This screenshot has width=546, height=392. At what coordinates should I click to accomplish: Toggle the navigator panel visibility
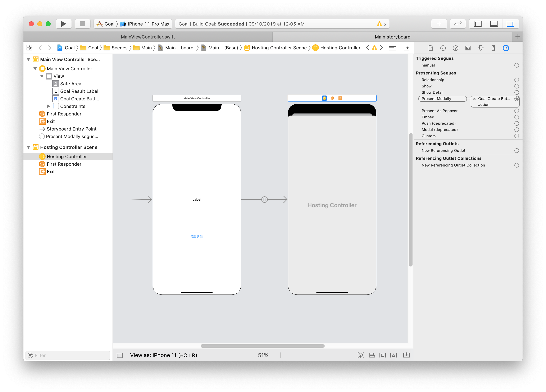point(478,24)
